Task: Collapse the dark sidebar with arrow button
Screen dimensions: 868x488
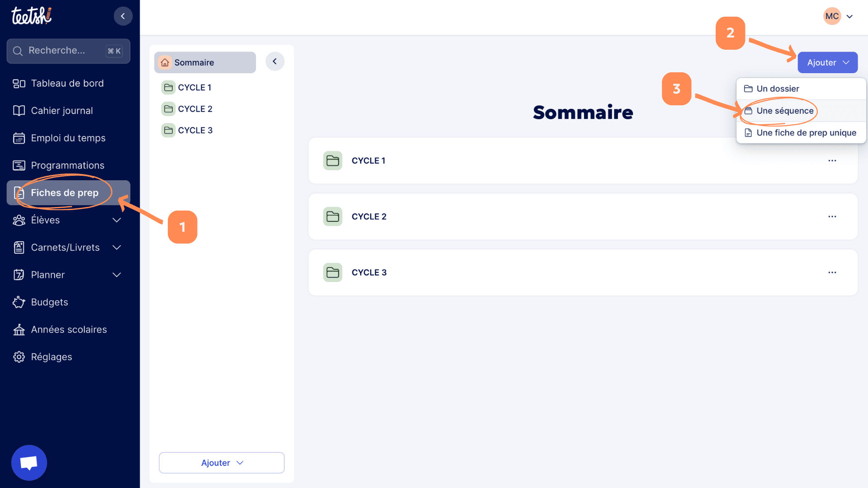Action: (x=123, y=16)
